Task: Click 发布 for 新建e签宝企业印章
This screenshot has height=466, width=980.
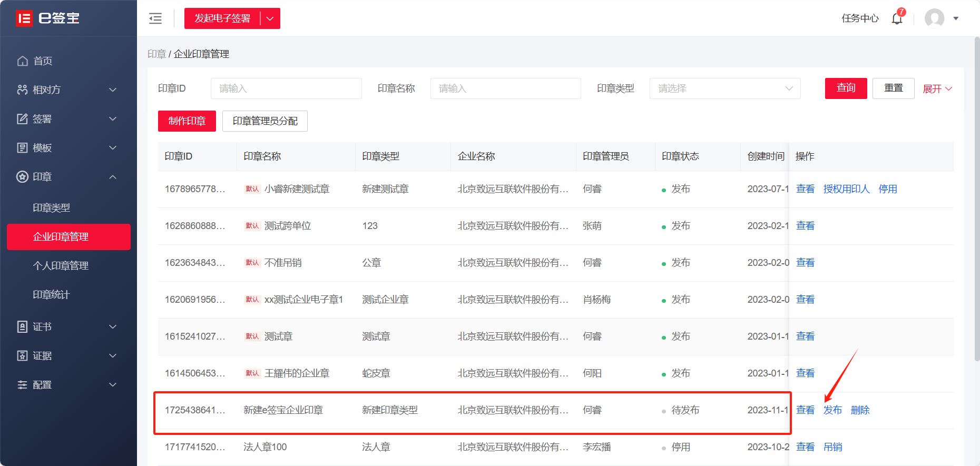Action: pyautogui.click(x=833, y=410)
